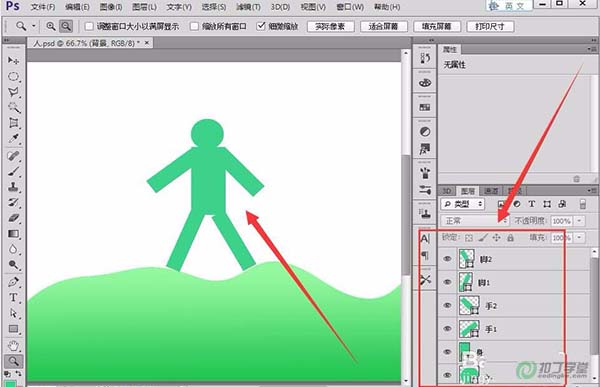Uncheck 细微缩放 checkbox

(261, 26)
